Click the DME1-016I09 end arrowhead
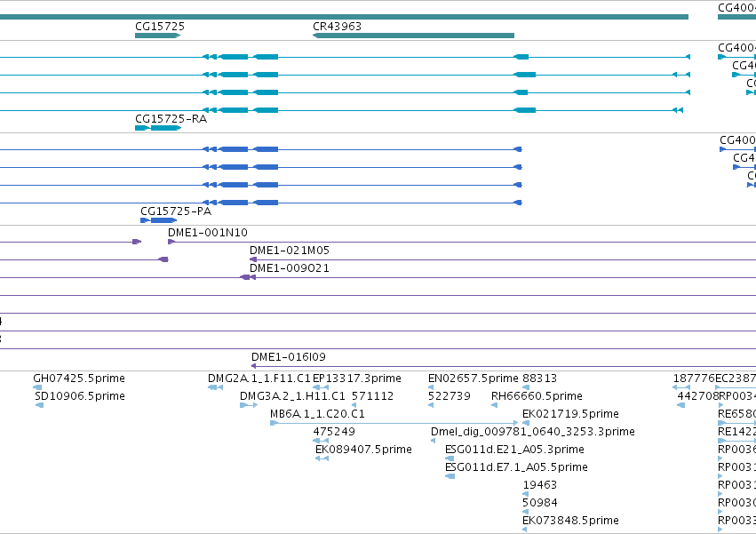 coord(253,366)
